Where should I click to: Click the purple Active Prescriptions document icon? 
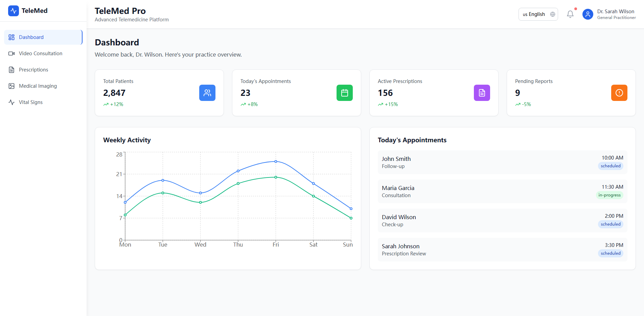click(482, 93)
